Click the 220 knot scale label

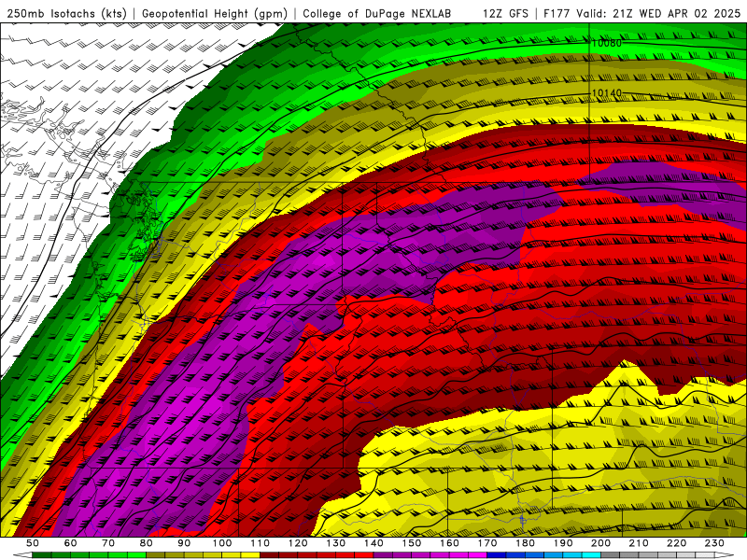[x=676, y=543]
